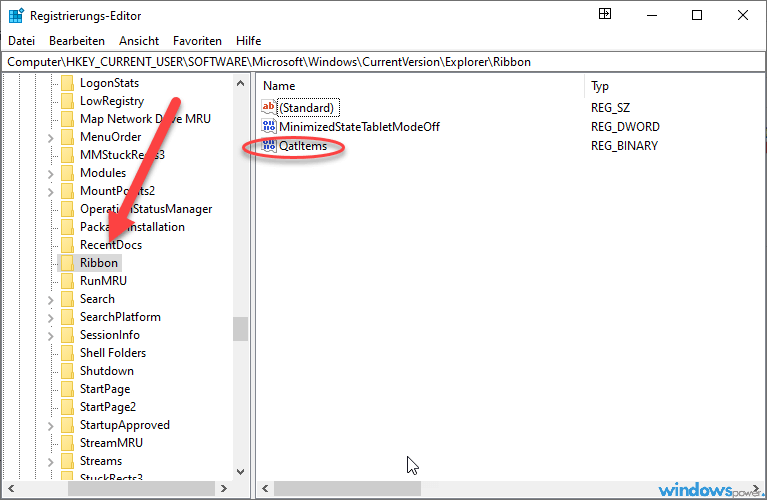
Task: Click the Registrierungs-Editor app icon in title bar
Action: tap(16, 16)
